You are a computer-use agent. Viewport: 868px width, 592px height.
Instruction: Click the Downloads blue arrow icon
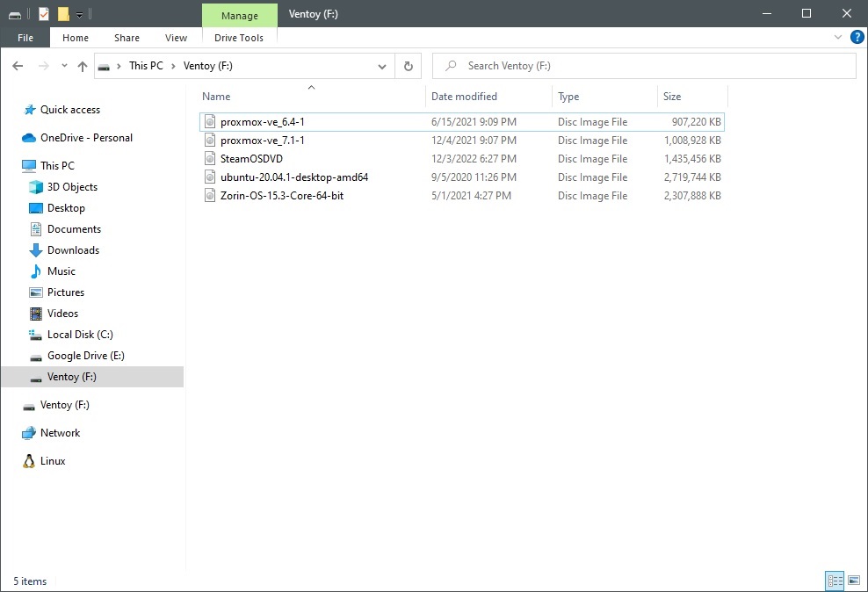tap(36, 250)
